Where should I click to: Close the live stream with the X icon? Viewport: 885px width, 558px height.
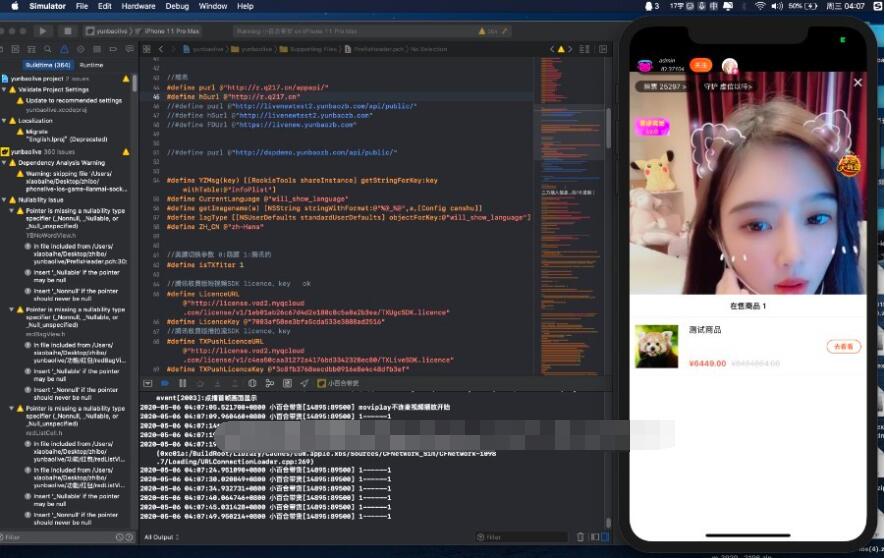857,83
